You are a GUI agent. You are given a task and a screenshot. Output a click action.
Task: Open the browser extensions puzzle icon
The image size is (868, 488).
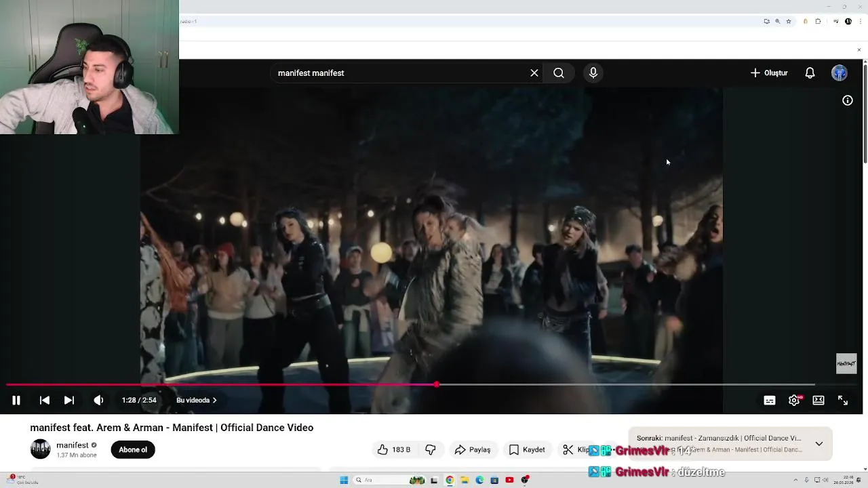point(818,21)
